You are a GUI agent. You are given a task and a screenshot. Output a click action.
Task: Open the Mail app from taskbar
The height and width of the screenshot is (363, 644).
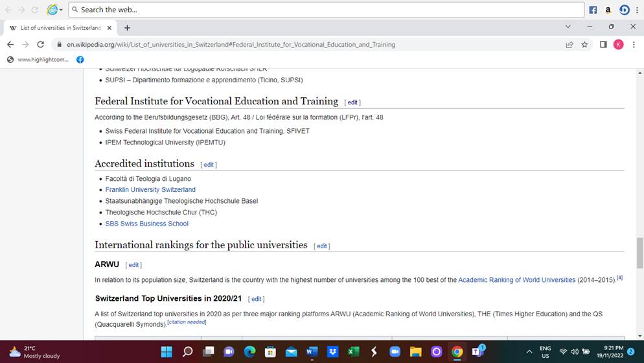[x=291, y=352]
